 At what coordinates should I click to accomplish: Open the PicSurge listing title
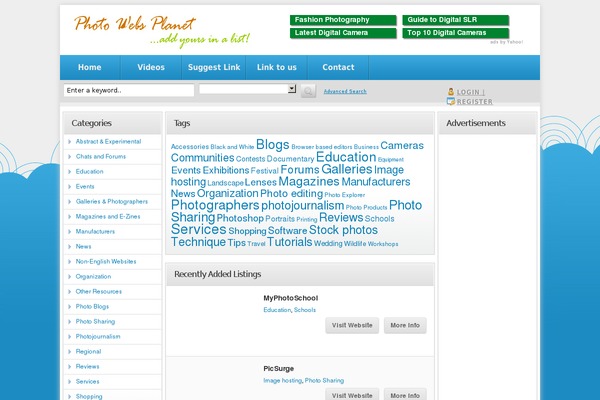tap(279, 369)
